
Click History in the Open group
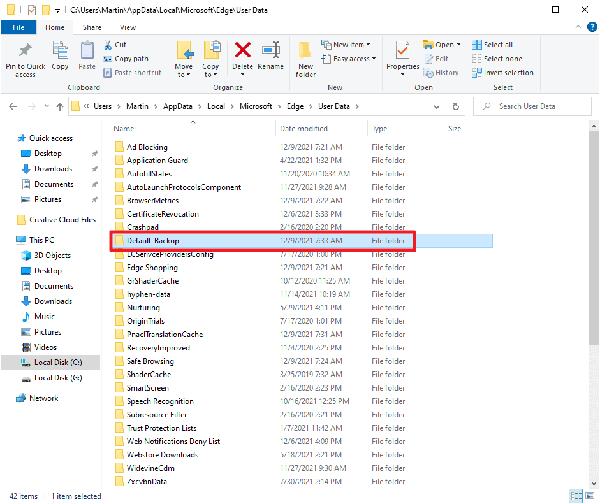441,72
